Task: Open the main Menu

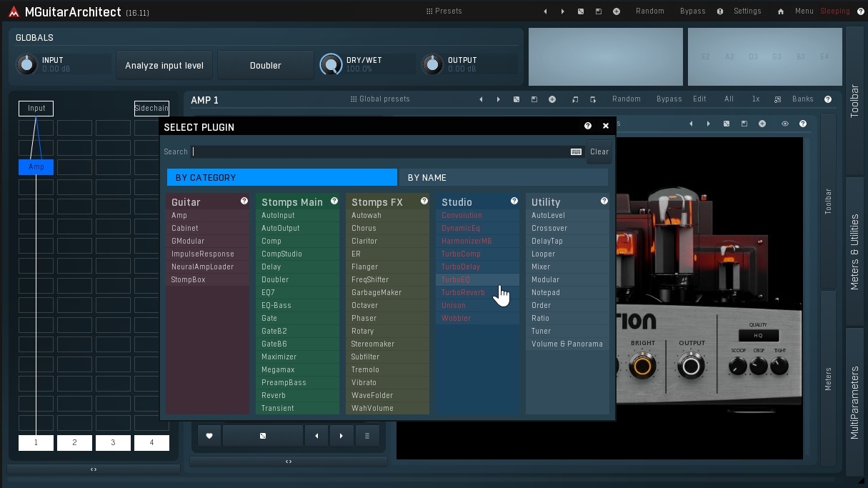Action: (x=804, y=11)
